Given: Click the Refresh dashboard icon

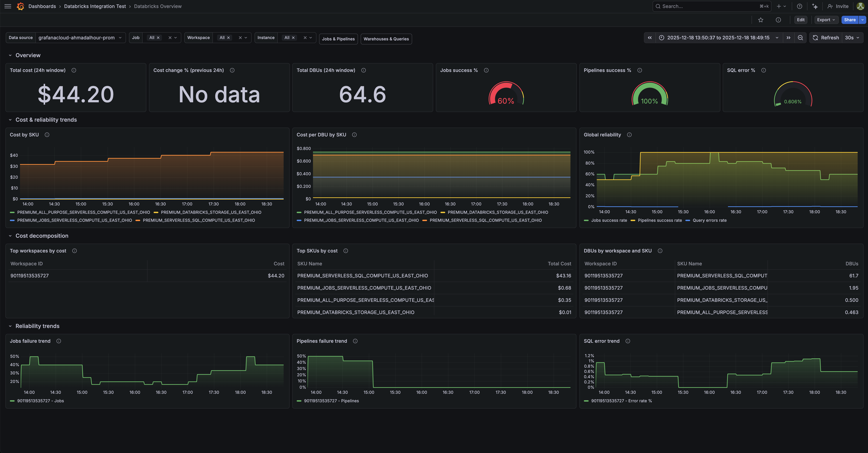Looking at the screenshot, I should (x=815, y=38).
